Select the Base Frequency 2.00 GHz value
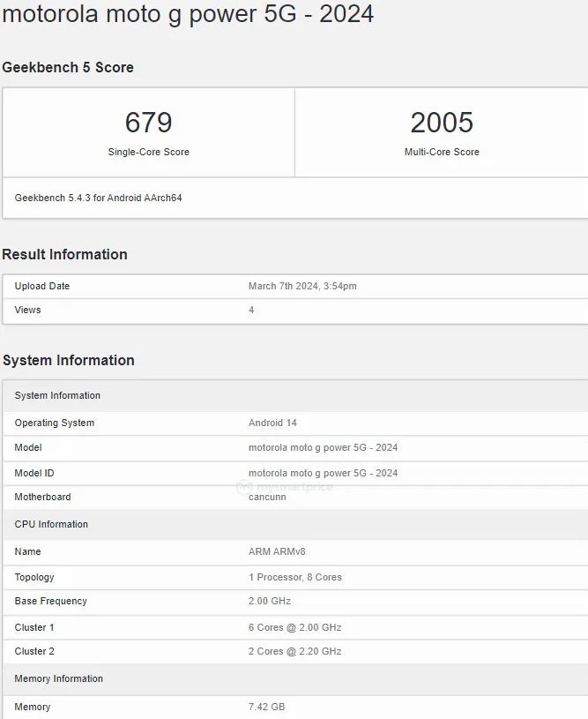The image size is (588, 719). [x=270, y=601]
